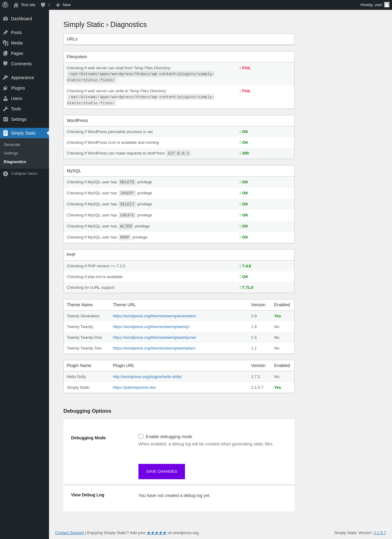Click Yes enabled status for Twenty Seventeen
Screen dimensions: 392x539
click(x=277, y=316)
